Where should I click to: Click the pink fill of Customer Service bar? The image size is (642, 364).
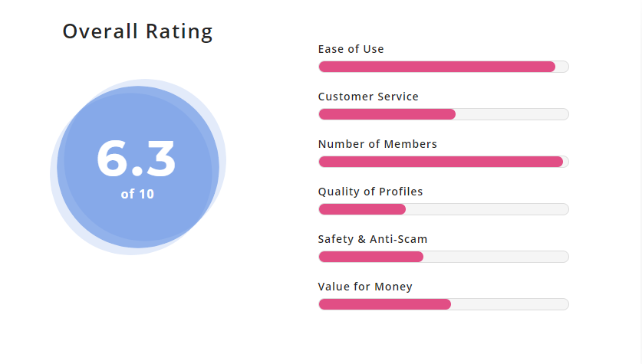point(387,114)
